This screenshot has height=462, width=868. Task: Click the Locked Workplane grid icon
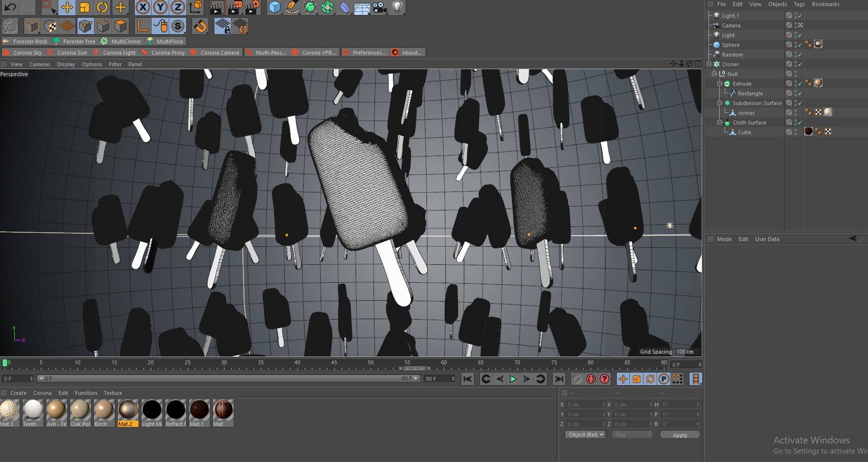pyautogui.click(x=222, y=26)
